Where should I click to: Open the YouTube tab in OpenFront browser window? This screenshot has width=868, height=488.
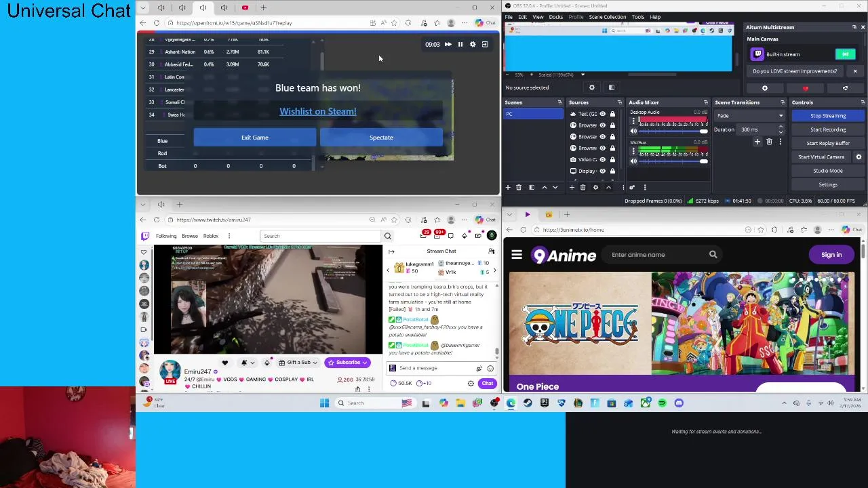pos(245,7)
